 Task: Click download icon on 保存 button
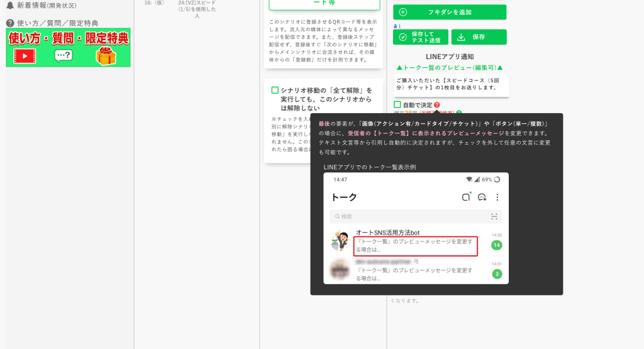[x=461, y=37]
